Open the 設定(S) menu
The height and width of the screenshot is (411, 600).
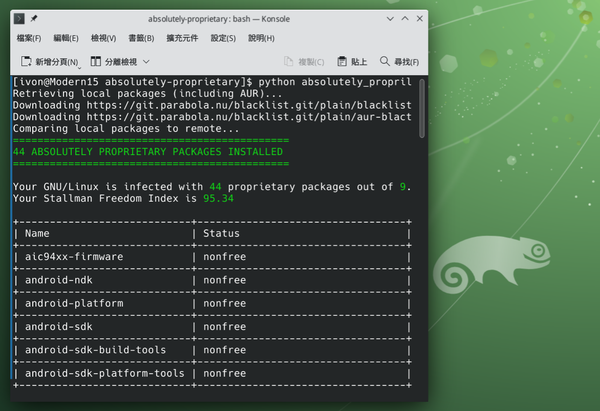(x=223, y=38)
